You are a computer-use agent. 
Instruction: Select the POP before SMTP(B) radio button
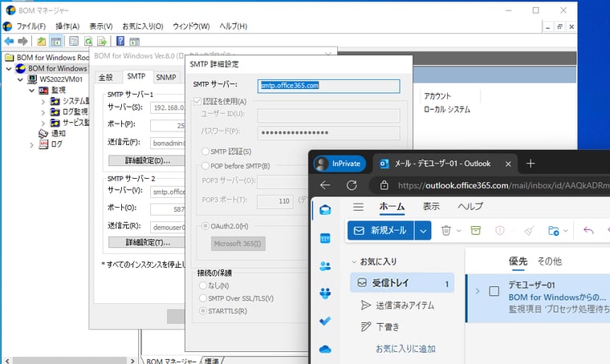pyautogui.click(x=205, y=166)
